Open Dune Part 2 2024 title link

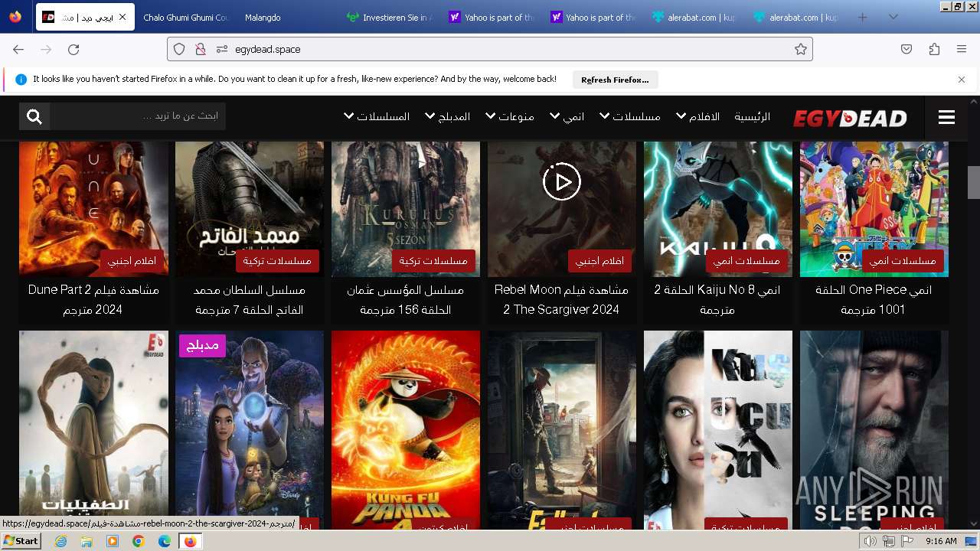point(93,300)
